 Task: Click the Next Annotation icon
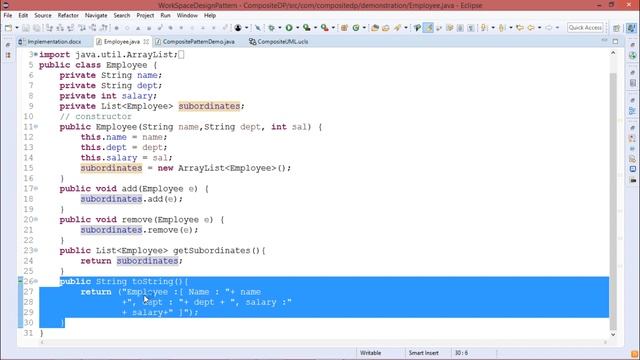coord(484,28)
